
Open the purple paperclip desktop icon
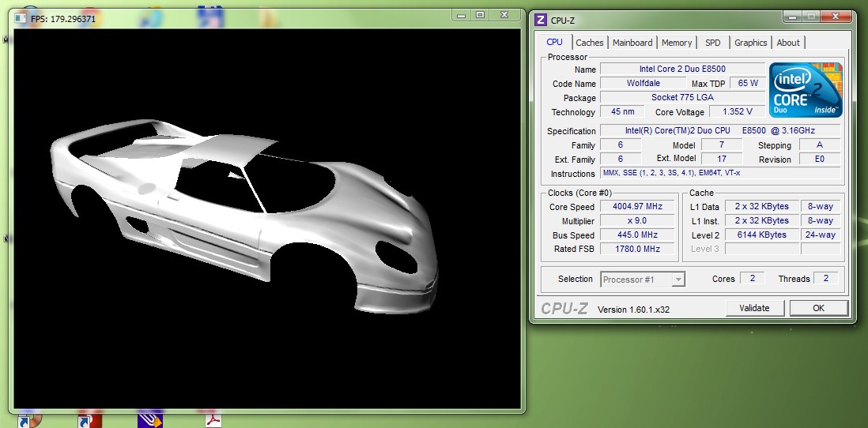[x=149, y=419]
